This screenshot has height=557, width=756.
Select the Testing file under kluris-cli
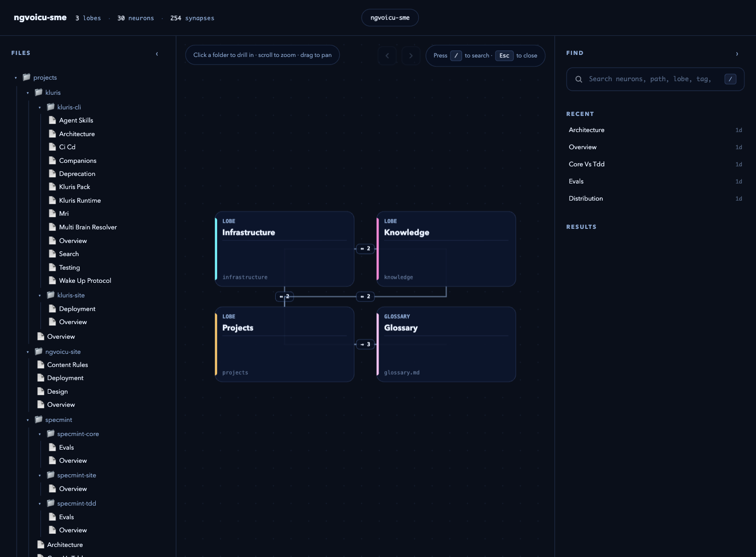click(x=70, y=267)
